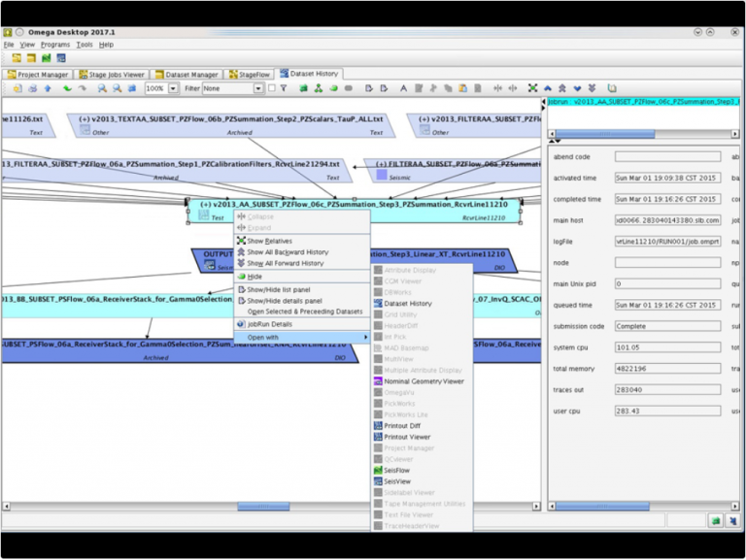Click the JobRun Details info icon
This screenshot has height=560, width=746.
(x=241, y=324)
